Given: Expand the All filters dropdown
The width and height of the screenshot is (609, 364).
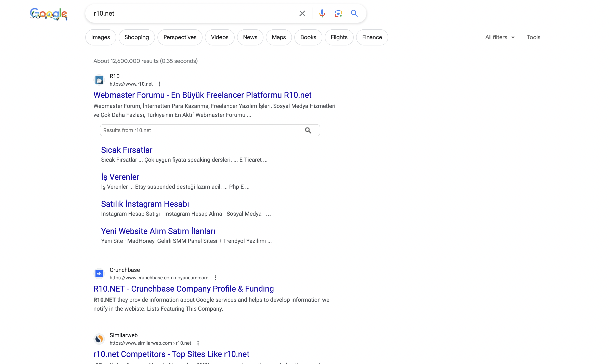Looking at the screenshot, I should pyautogui.click(x=500, y=37).
